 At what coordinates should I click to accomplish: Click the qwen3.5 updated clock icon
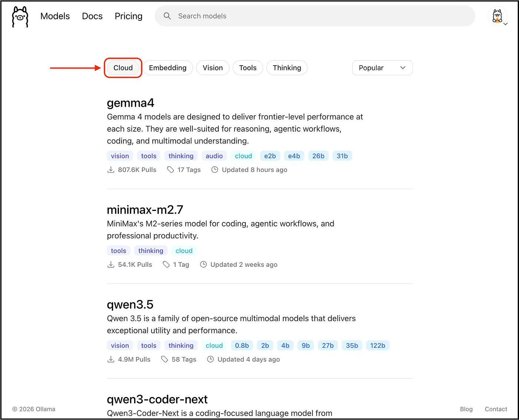(210, 359)
